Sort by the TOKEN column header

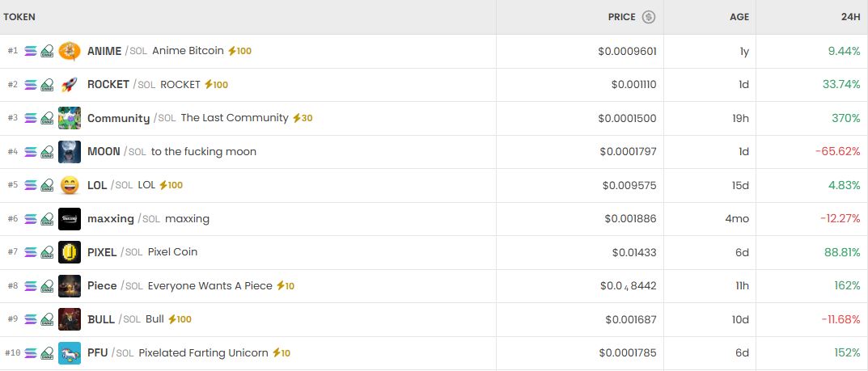point(19,17)
